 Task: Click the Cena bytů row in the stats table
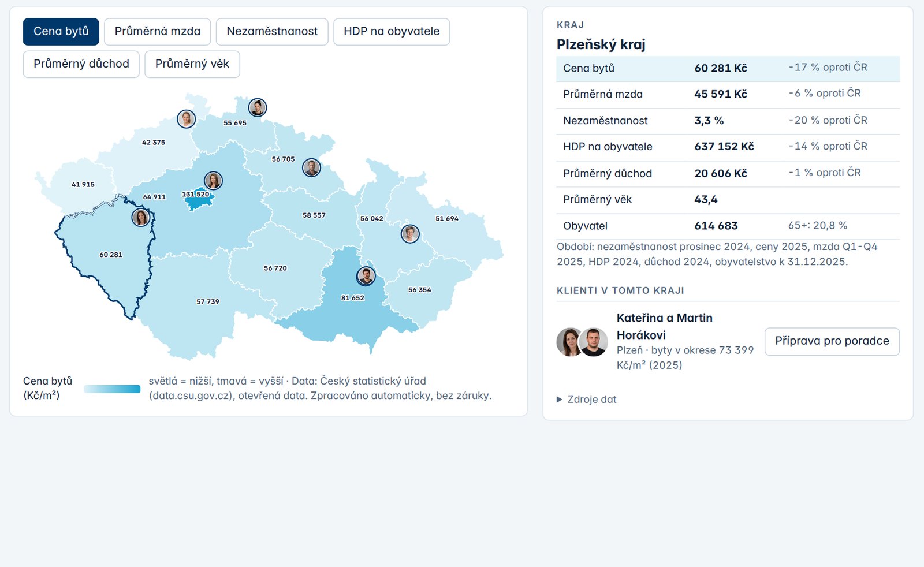click(x=728, y=69)
